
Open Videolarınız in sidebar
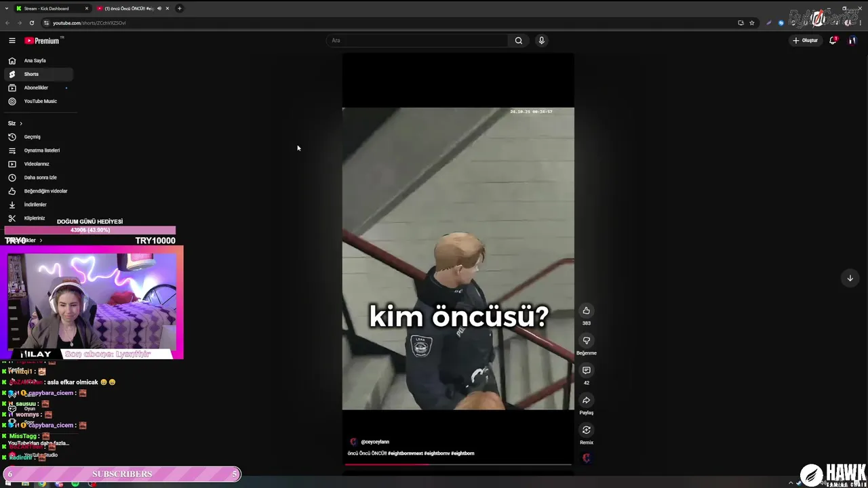(38, 164)
